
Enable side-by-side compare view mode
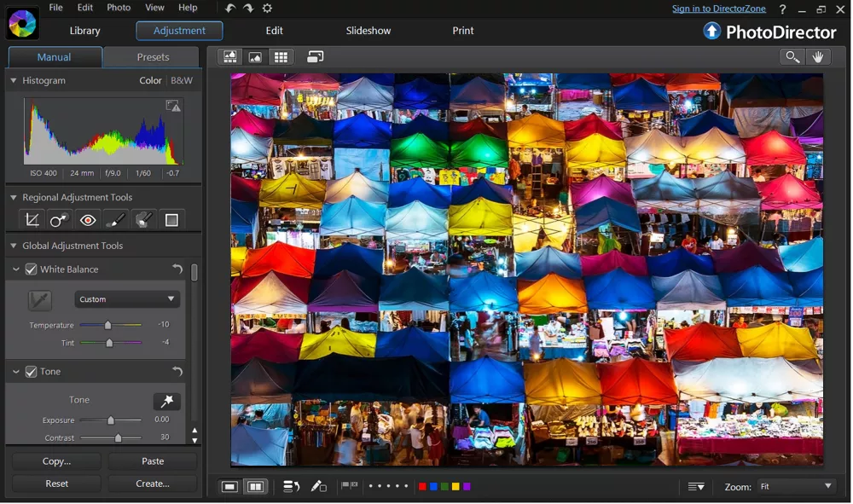coord(256,486)
